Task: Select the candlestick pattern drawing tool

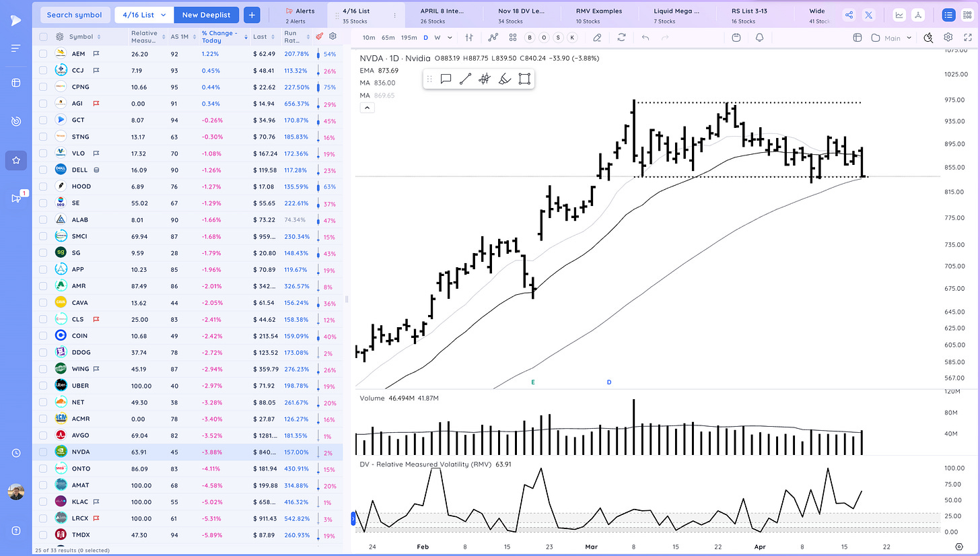Action: (x=485, y=79)
